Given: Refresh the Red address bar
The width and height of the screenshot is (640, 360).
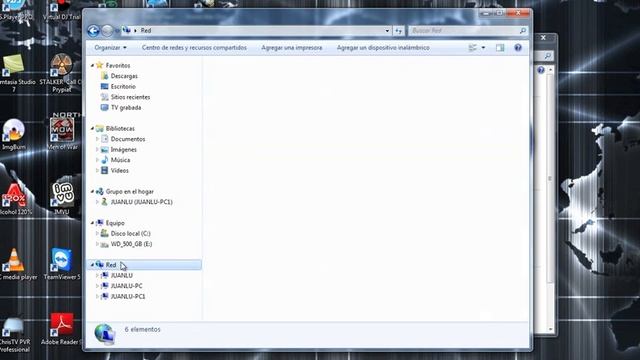Looking at the screenshot, I should [399, 31].
